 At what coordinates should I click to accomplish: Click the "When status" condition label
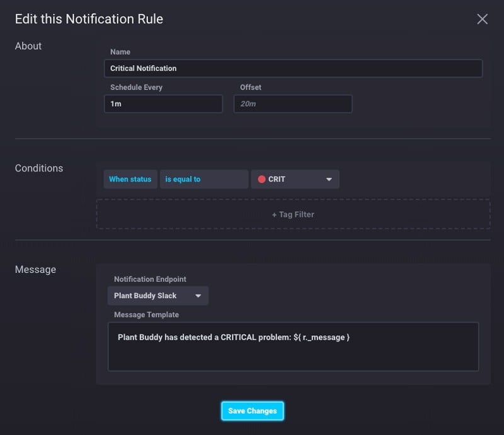coord(130,179)
